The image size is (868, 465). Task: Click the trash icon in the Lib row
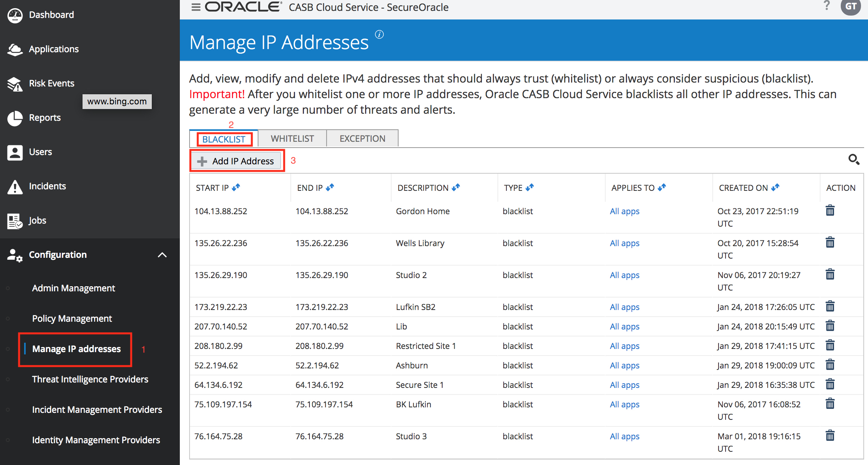pos(830,326)
